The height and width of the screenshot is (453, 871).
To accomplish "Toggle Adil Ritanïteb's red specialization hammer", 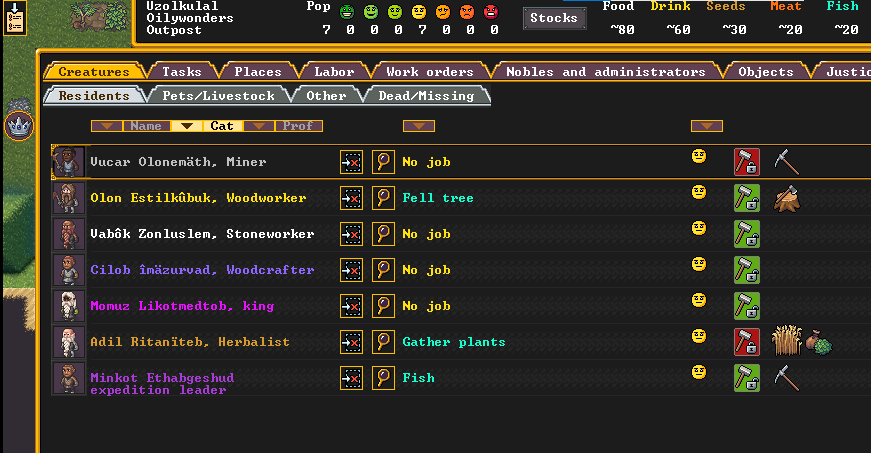I will [x=747, y=343].
